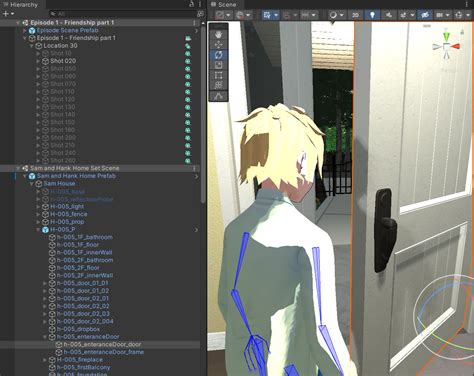Open the Hierarchy panel kebab menu
The image size is (474, 376).
point(200,4)
